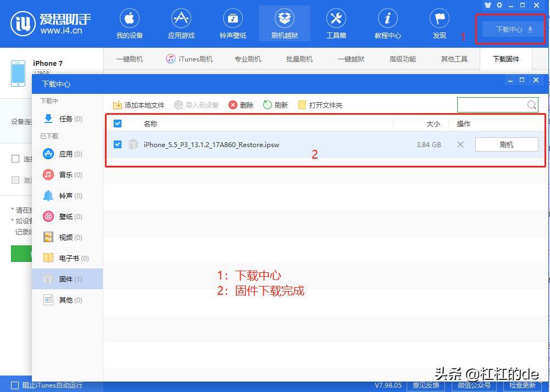
Task: Switch to 专业刷机 tab
Action: 248,59
